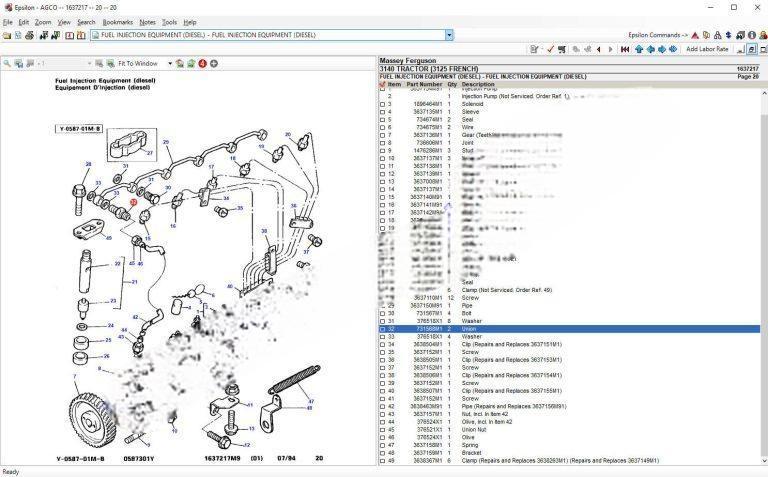Image resolution: width=768 pixels, height=477 pixels.
Task: Select the row 'Olive, Incl. In Item 42'
Action: point(570,422)
